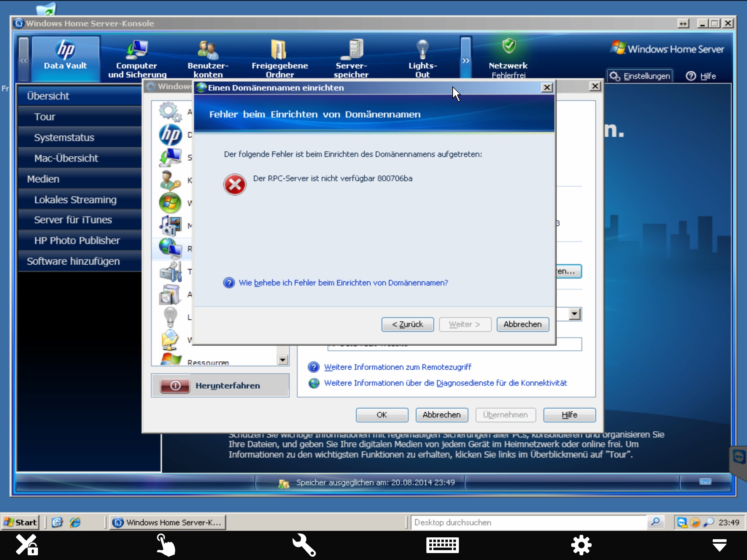
Task: Click the stacked windows icon in settings list
Action: [170, 294]
